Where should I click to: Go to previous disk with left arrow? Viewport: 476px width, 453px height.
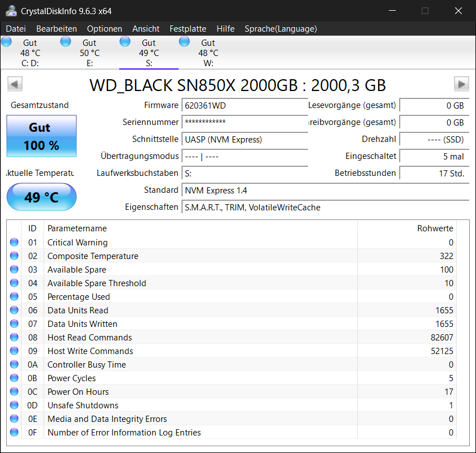(15, 84)
